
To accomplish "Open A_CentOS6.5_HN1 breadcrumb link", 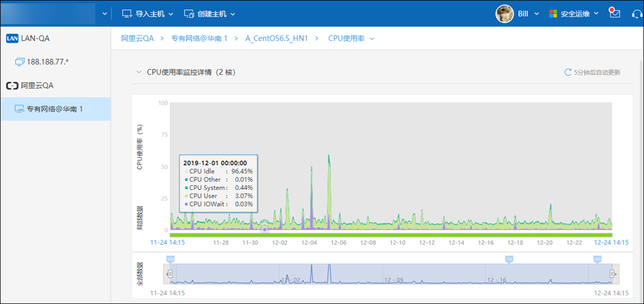I will [276, 38].
